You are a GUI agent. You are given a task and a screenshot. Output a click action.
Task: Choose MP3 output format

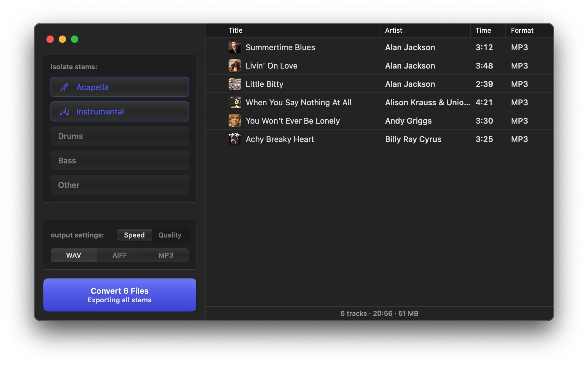click(166, 255)
